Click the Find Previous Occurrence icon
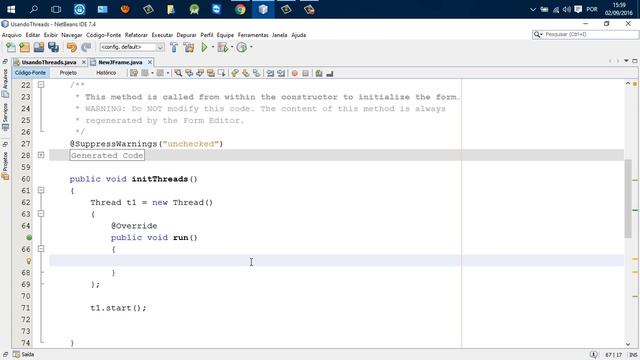 click(x=189, y=73)
